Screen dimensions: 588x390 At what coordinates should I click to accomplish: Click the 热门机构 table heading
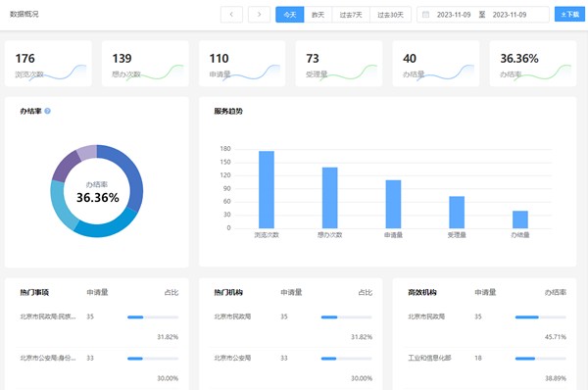click(228, 292)
